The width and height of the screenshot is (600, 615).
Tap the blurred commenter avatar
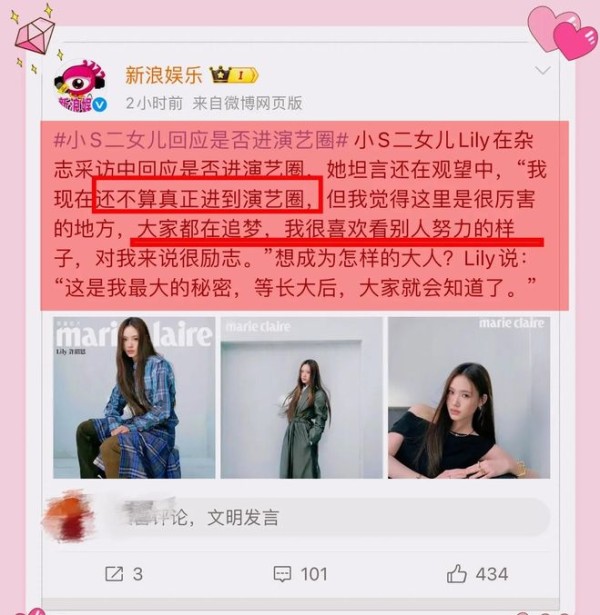coord(68,515)
